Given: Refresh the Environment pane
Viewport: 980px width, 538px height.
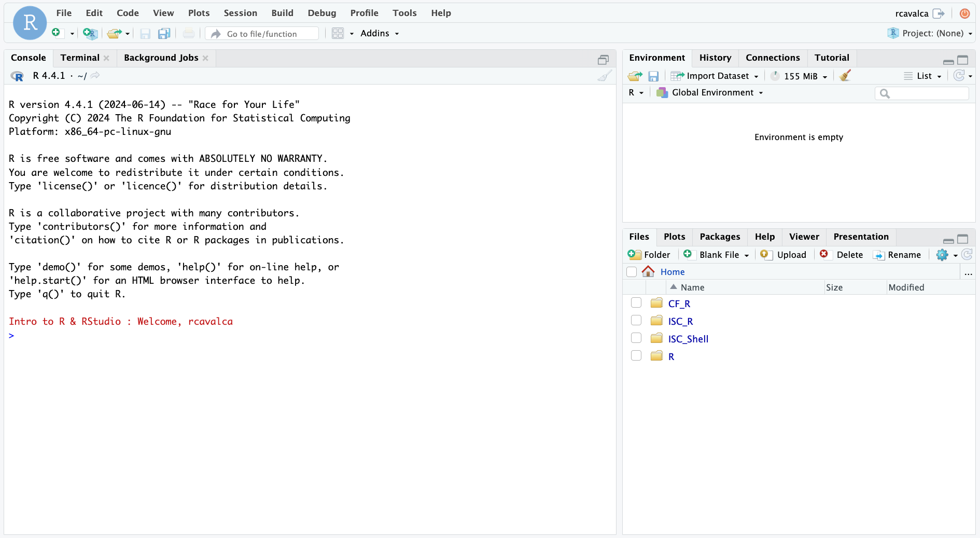Looking at the screenshot, I should 959,76.
